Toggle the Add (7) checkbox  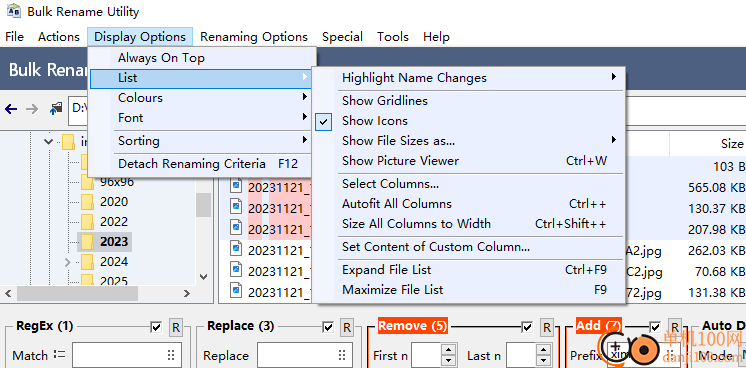(655, 327)
